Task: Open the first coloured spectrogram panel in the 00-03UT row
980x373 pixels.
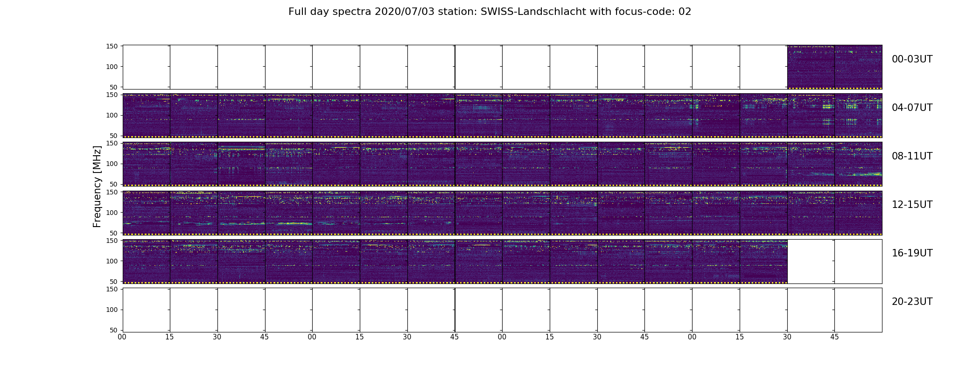Action: click(x=811, y=67)
